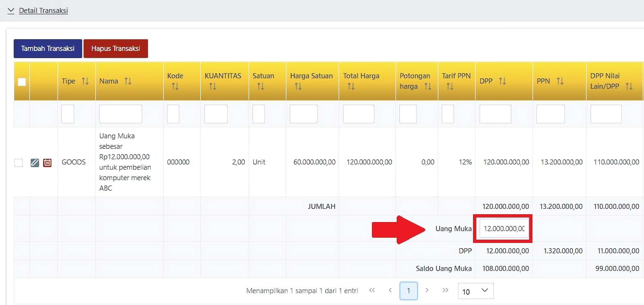Image resolution: width=644 pixels, height=305 pixels.
Task: Collapse the Detail Transaksi section
Action: tap(11, 10)
